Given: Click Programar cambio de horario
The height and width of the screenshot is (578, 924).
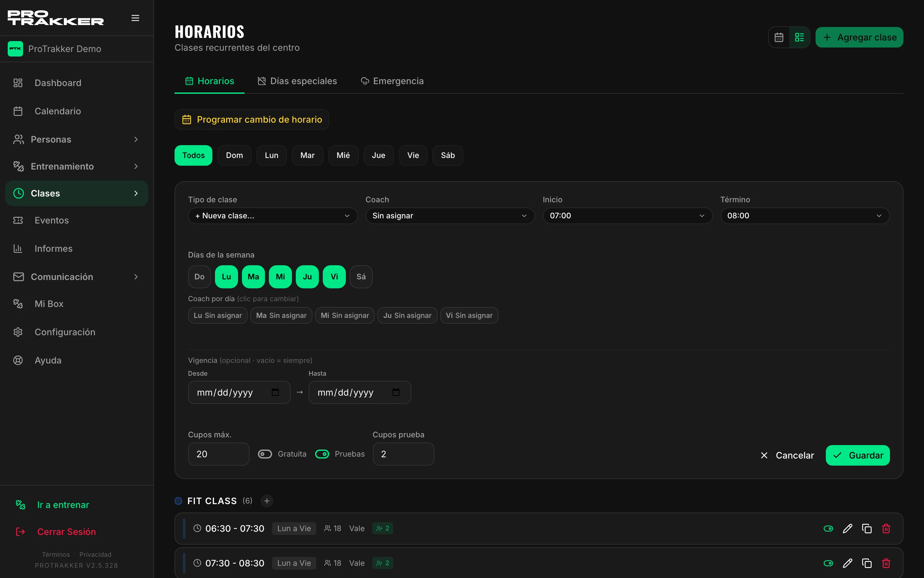Looking at the screenshot, I should (x=252, y=120).
